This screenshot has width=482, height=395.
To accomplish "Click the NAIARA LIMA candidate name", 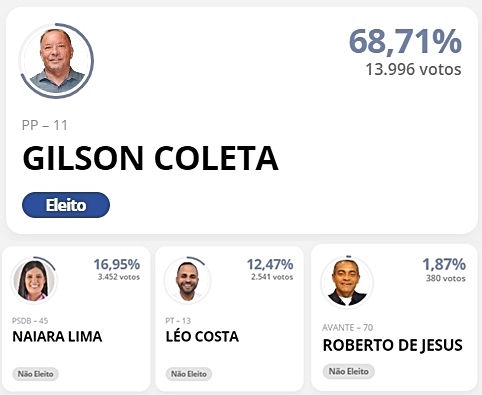I will pyautogui.click(x=57, y=337).
